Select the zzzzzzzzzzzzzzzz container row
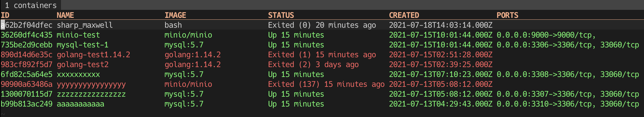This screenshot has width=644, height=117. tap(322, 94)
